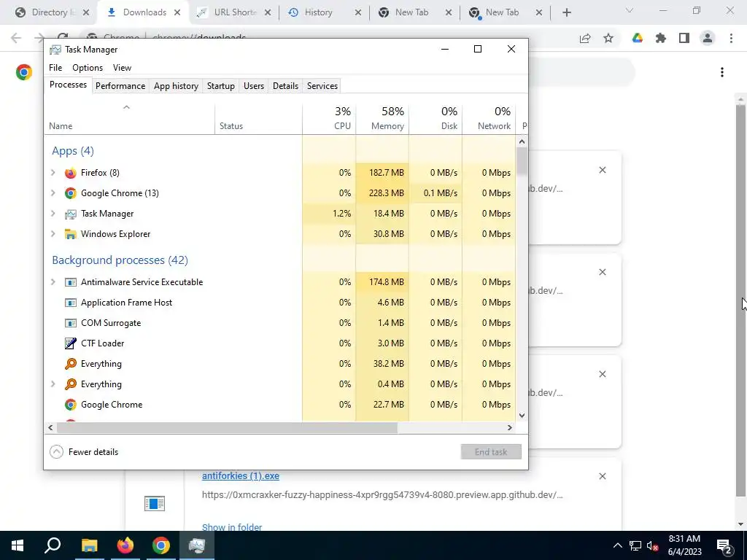Open Chrome's three-dot main menu
The height and width of the screenshot is (560, 747).
[731, 38]
